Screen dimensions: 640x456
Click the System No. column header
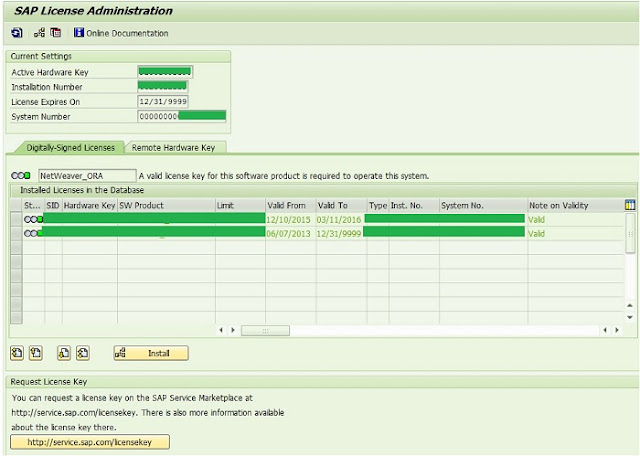click(483, 205)
